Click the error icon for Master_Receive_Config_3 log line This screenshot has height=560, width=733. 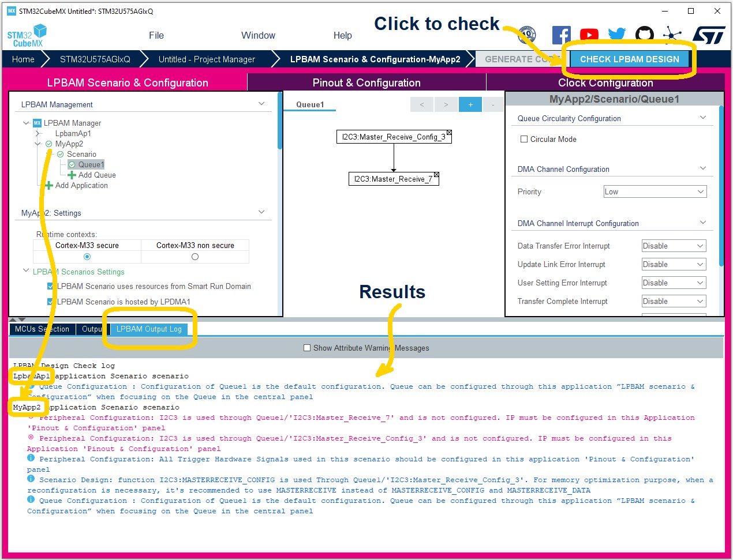pos(31,437)
